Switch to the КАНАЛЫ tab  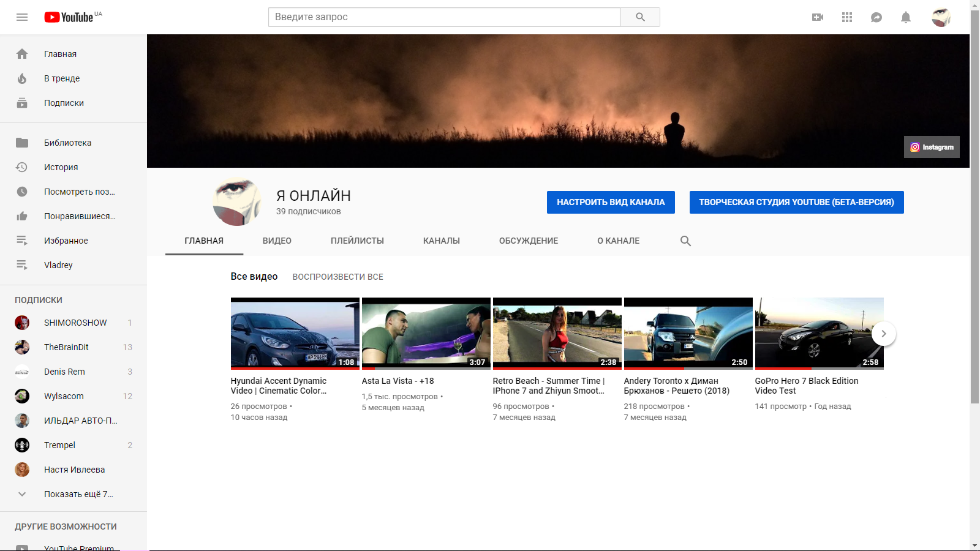(442, 241)
